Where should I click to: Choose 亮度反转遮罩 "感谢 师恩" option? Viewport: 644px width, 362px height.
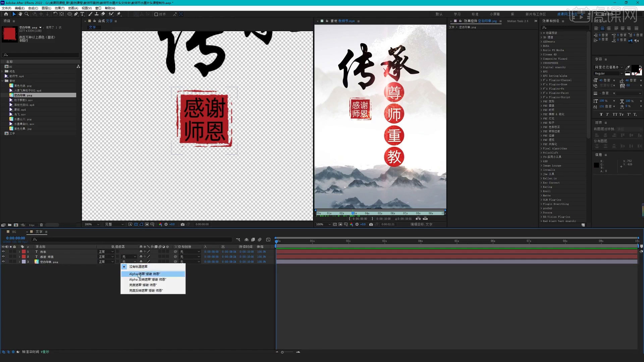tap(153, 291)
